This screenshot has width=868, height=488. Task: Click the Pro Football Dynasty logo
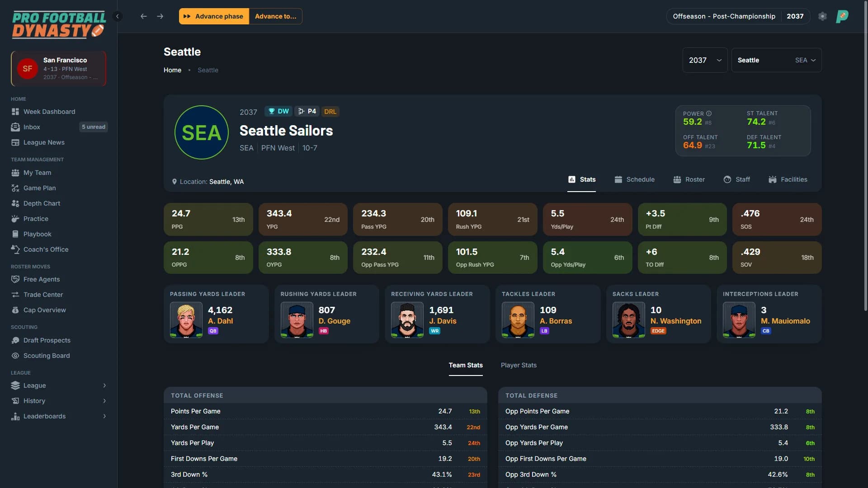(59, 24)
